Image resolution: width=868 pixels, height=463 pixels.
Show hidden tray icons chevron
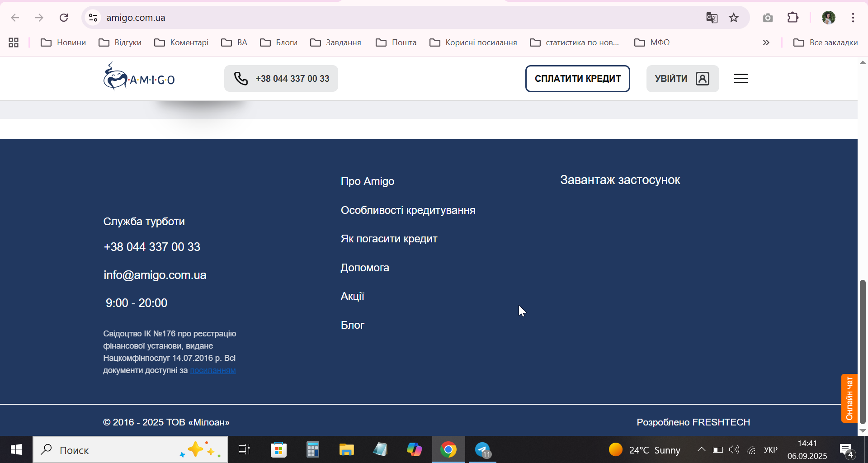point(701,449)
